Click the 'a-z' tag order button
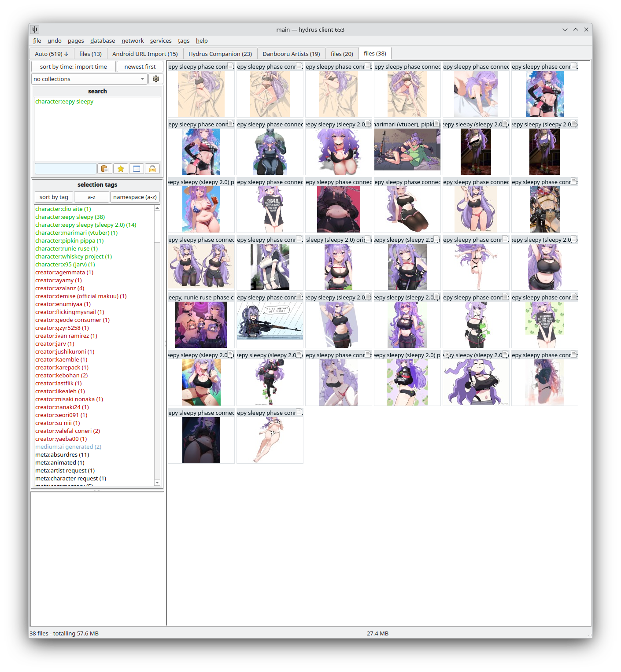Screen dimensions: 621x672 [x=92, y=197]
